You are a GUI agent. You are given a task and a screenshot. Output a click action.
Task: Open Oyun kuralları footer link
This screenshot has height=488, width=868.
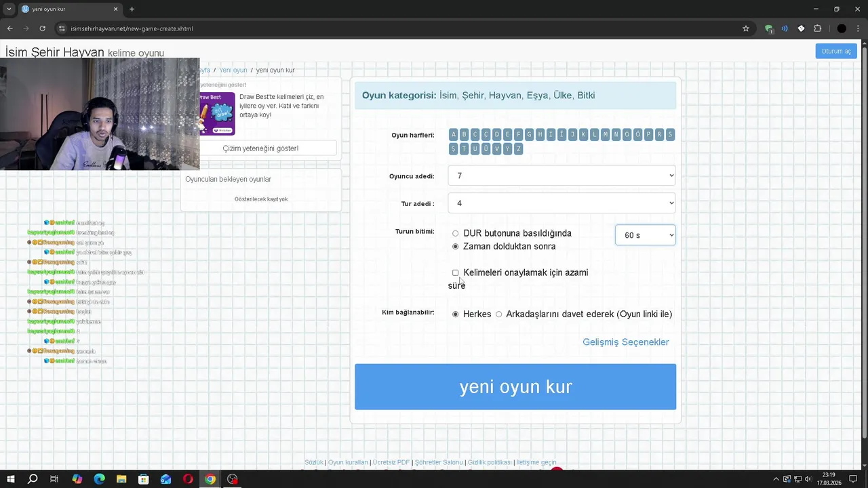[348, 462]
